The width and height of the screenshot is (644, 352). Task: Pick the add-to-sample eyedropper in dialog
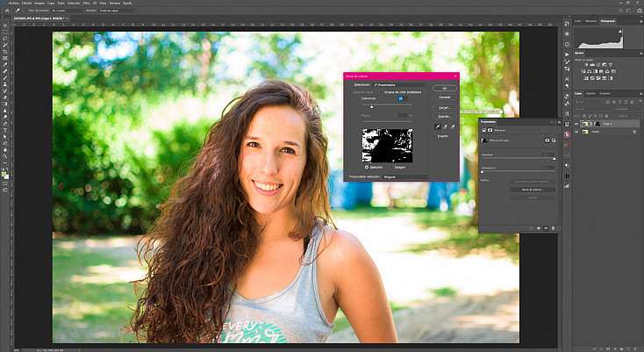coord(445,127)
